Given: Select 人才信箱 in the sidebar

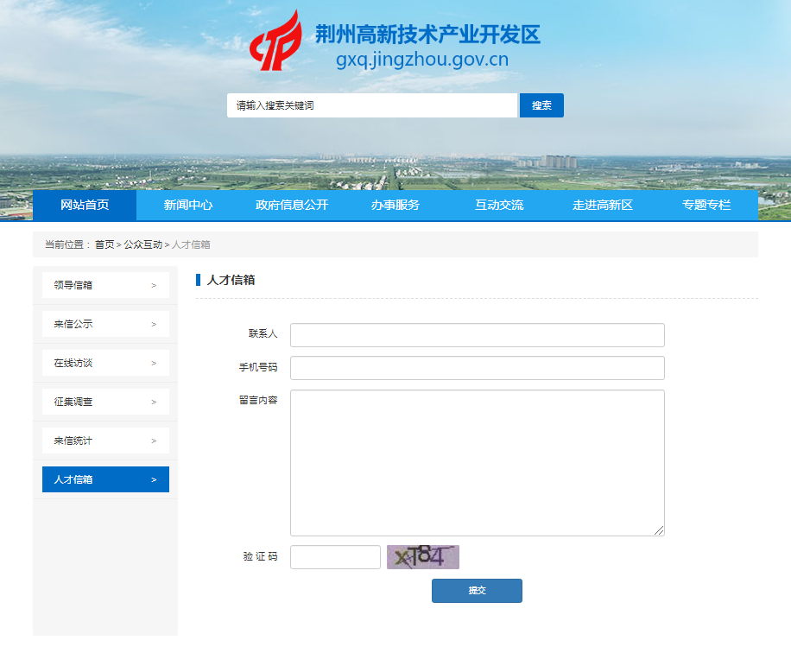Looking at the screenshot, I should [105, 479].
